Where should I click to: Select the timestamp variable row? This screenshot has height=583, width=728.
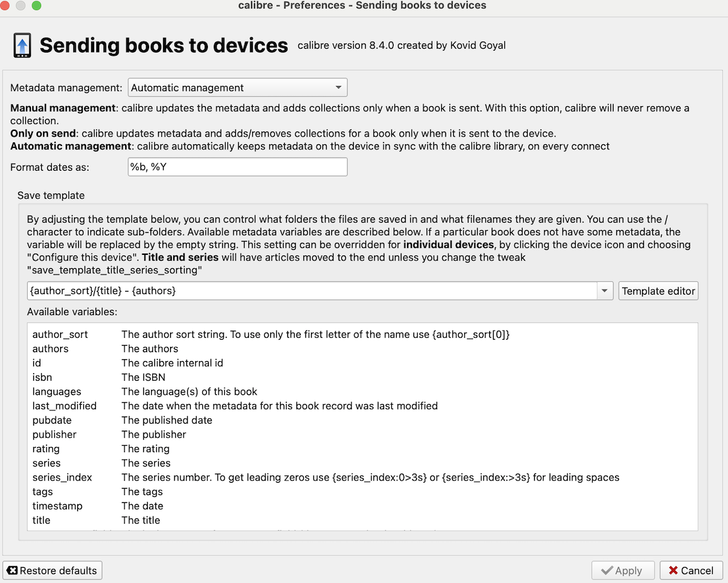click(x=58, y=506)
